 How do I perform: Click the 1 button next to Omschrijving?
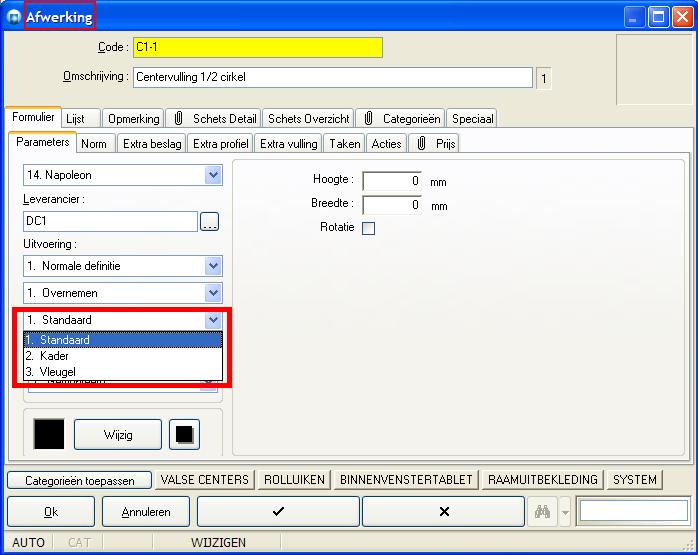tap(544, 79)
